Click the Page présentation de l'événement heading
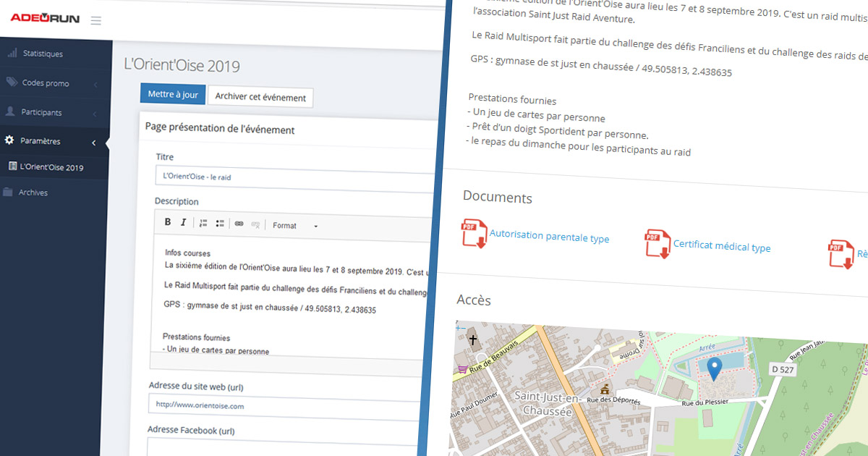 click(x=220, y=129)
